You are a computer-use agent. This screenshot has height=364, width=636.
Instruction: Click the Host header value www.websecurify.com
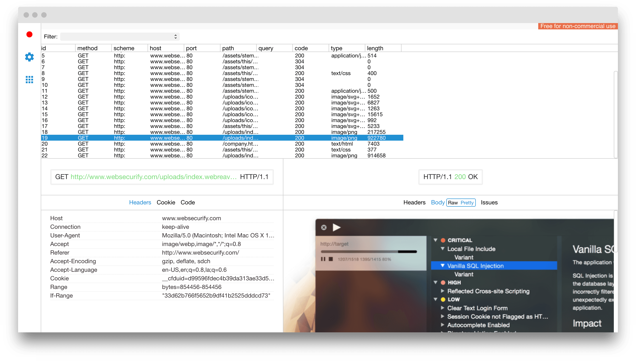191,218
